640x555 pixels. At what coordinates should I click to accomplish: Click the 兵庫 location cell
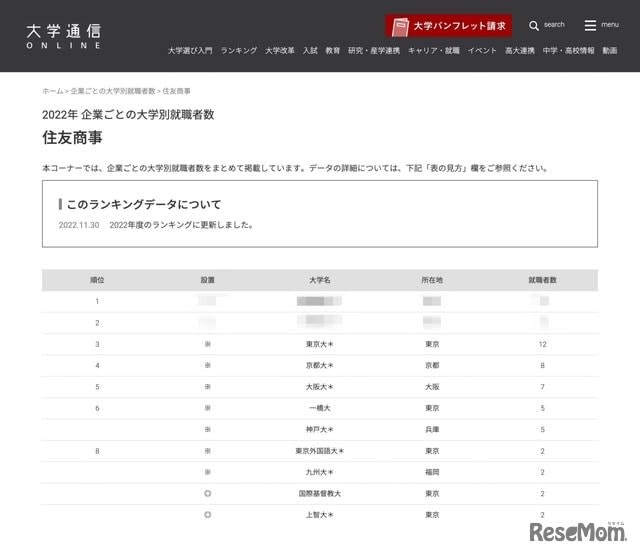click(432, 429)
